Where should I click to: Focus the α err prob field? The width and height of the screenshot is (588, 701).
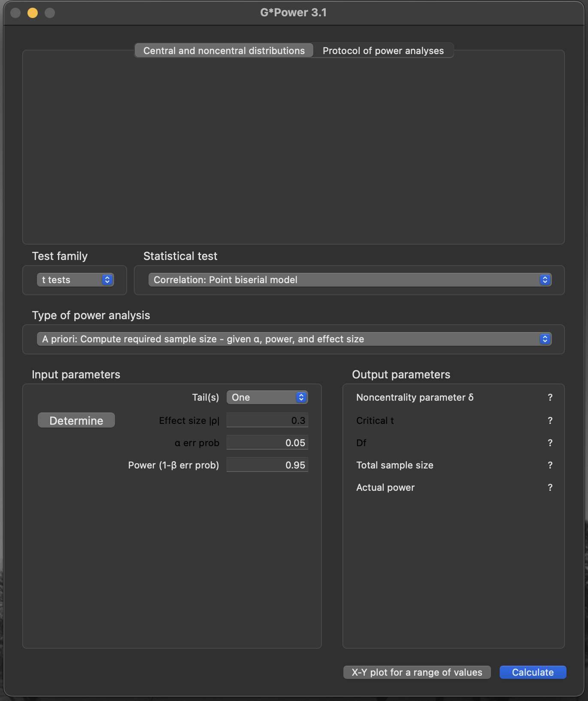pyautogui.click(x=267, y=443)
